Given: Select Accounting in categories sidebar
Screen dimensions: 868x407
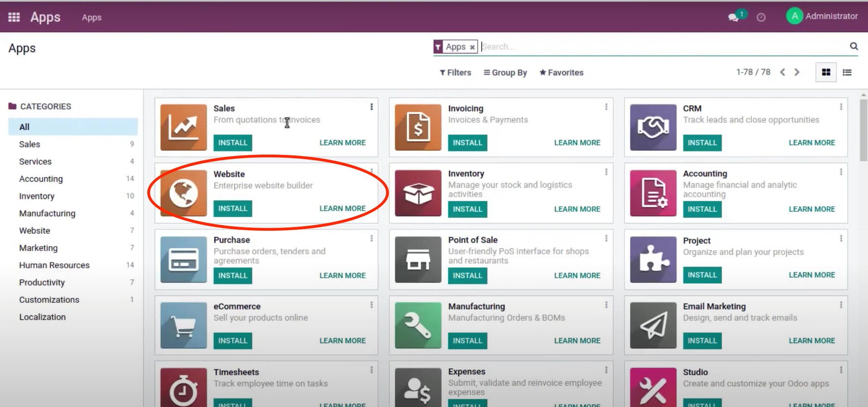Looking at the screenshot, I should pos(41,179).
